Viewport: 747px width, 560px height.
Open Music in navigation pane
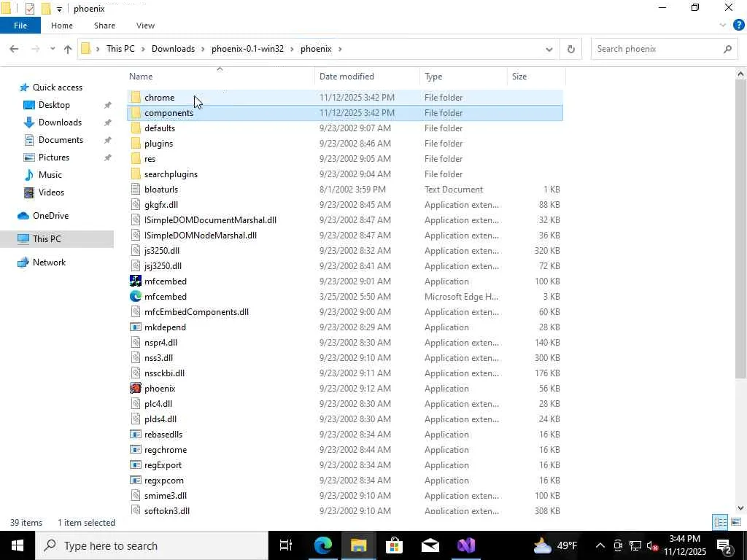[x=50, y=175]
